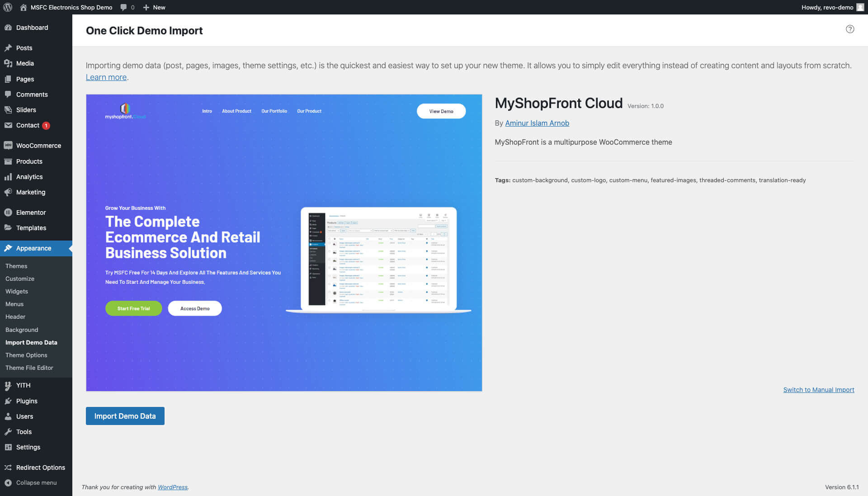The width and height of the screenshot is (868, 496).
Task: Click the Elementor sidebar icon
Action: (x=8, y=213)
